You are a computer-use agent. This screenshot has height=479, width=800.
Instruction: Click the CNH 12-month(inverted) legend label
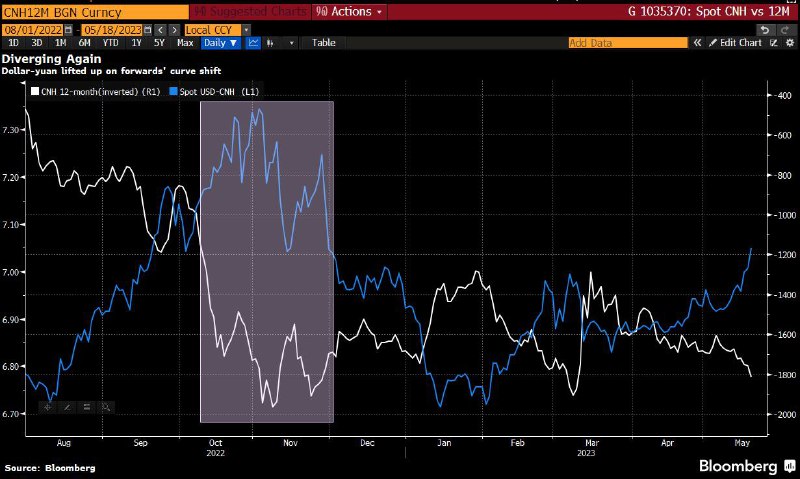101,92
